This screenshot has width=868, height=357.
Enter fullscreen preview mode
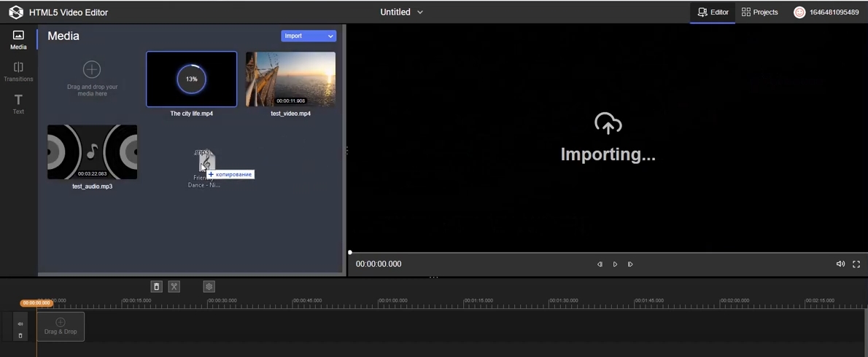coord(856,264)
